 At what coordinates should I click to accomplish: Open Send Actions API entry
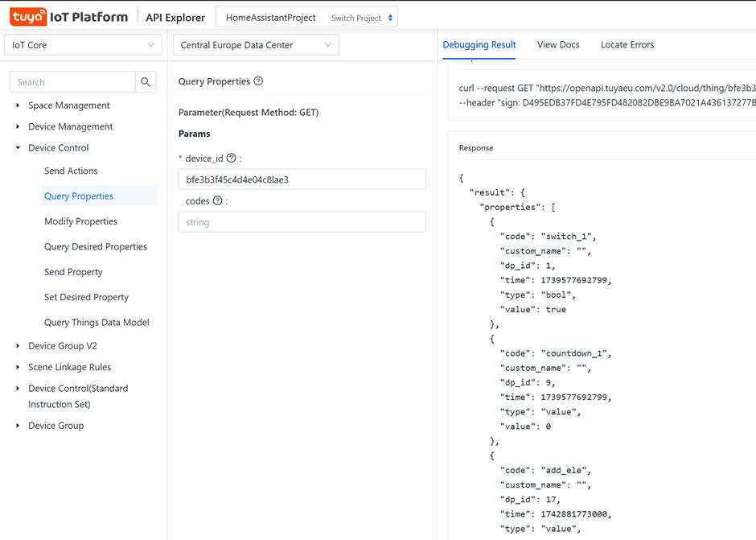71,171
